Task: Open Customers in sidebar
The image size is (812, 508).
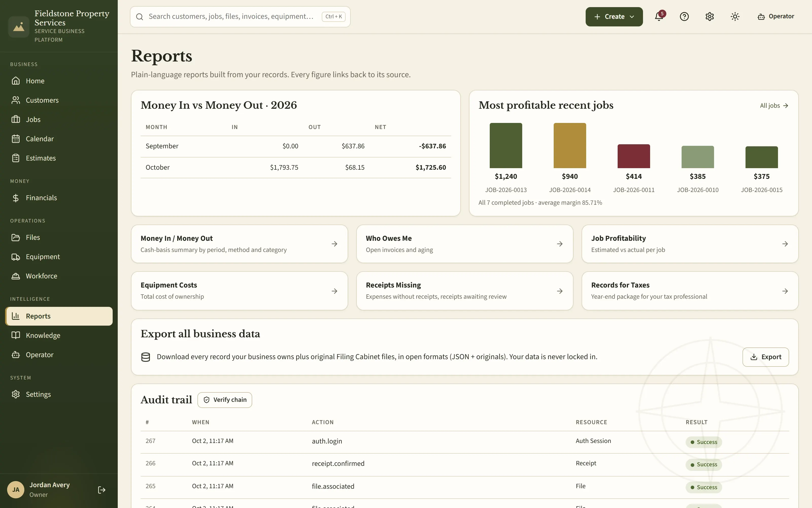Action: 59,100
